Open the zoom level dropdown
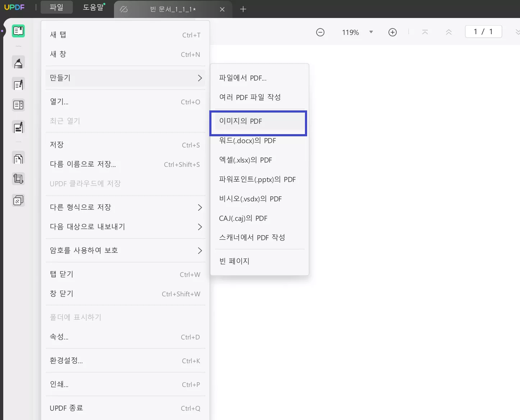 click(x=371, y=32)
